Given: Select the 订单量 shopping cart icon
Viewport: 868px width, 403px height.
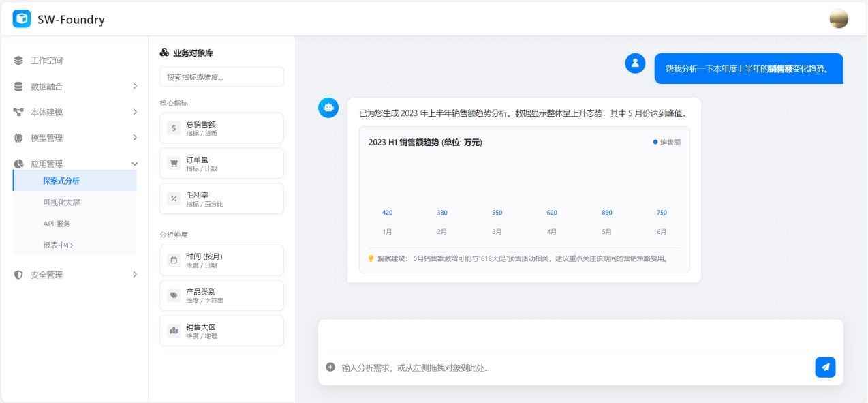Looking at the screenshot, I should coord(174,163).
